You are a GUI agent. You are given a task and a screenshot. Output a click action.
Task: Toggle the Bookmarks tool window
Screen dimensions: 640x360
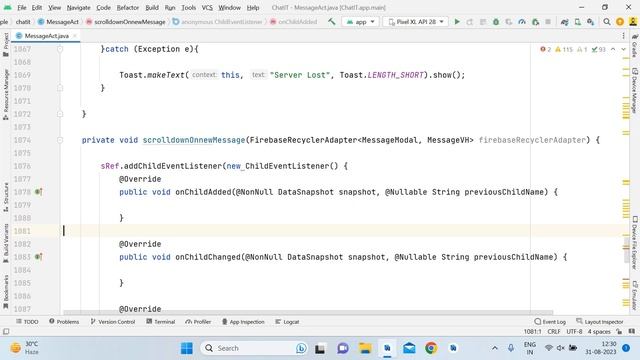point(6,292)
